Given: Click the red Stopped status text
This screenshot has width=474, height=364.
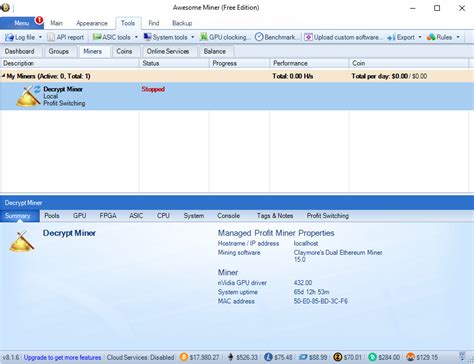Looking at the screenshot, I should 153,89.
